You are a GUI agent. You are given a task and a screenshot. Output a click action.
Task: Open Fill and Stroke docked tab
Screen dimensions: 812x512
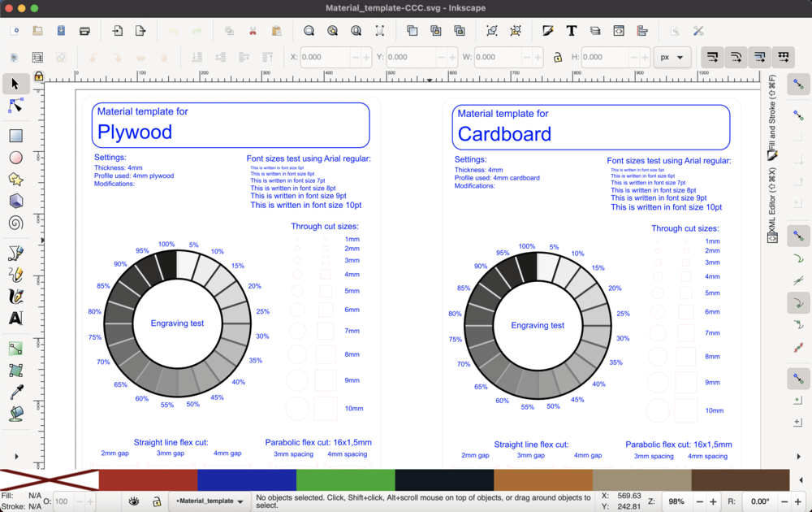pyautogui.click(x=772, y=118)
